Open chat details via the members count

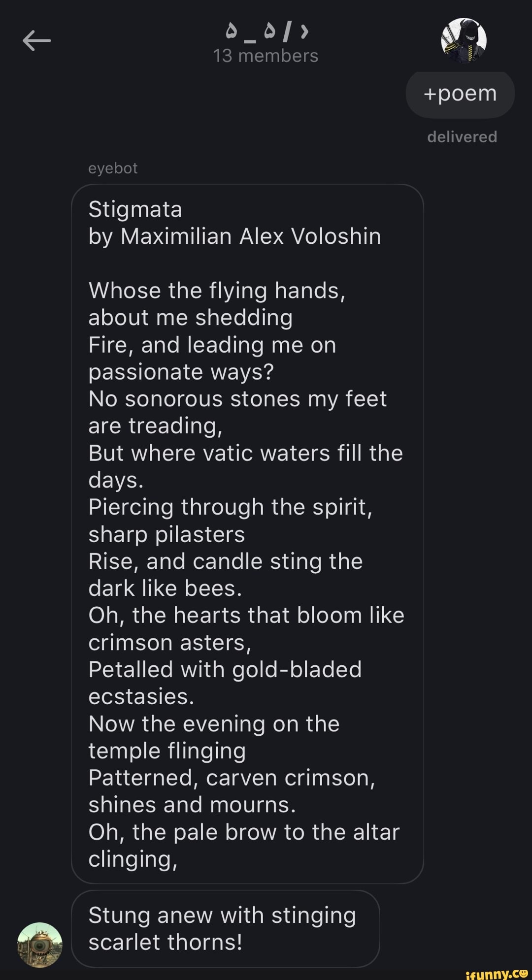[x=266, y=56]
